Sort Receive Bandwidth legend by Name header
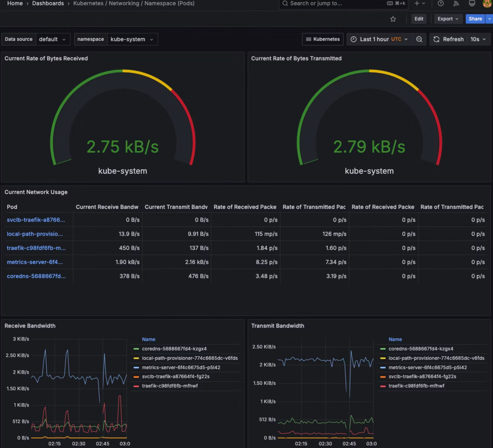The width and height of the screenshot is (493, 448). [x=149, y=339]
